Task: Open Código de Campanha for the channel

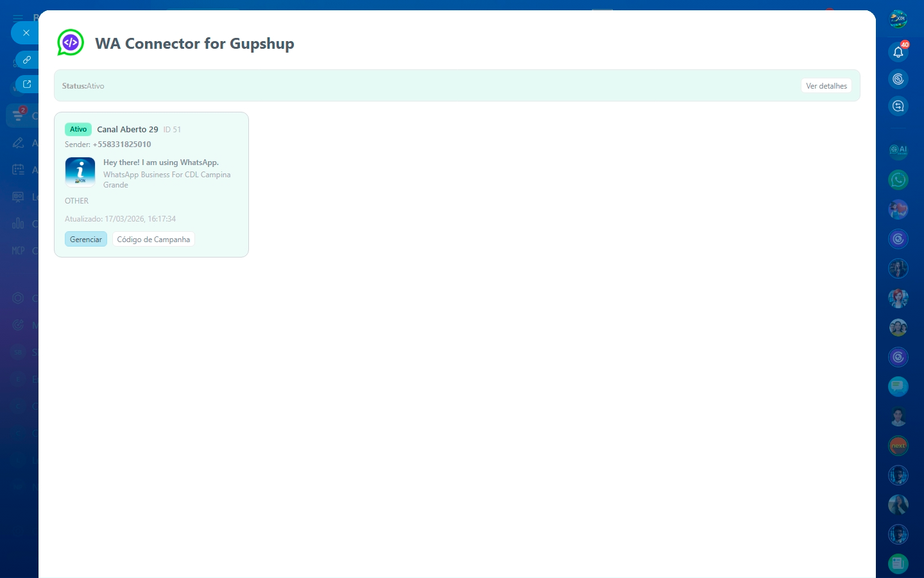Action: coord(153,240)
